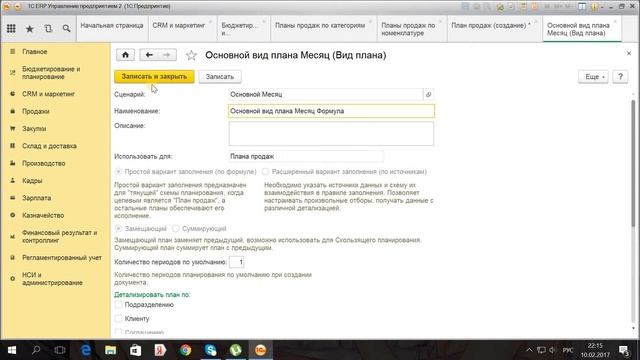Screen dimensions: 640x360
Task: Open the Производство section
Action: [43, 163]
